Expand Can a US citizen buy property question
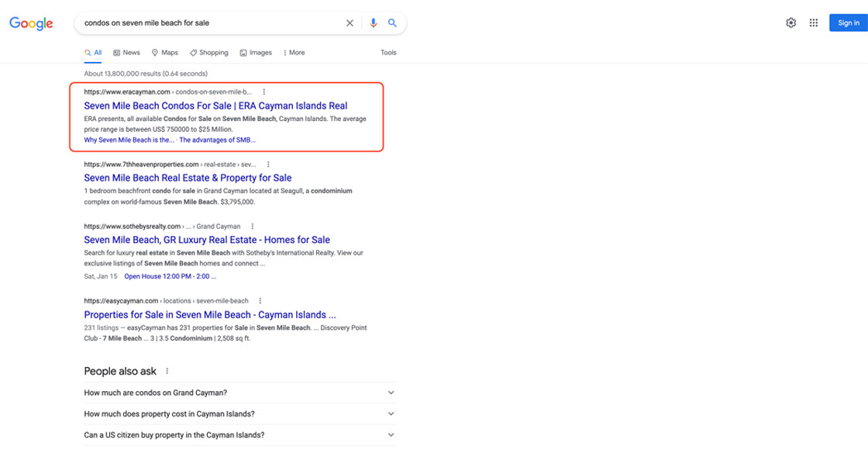868x450 pixels. pos(240,435)
